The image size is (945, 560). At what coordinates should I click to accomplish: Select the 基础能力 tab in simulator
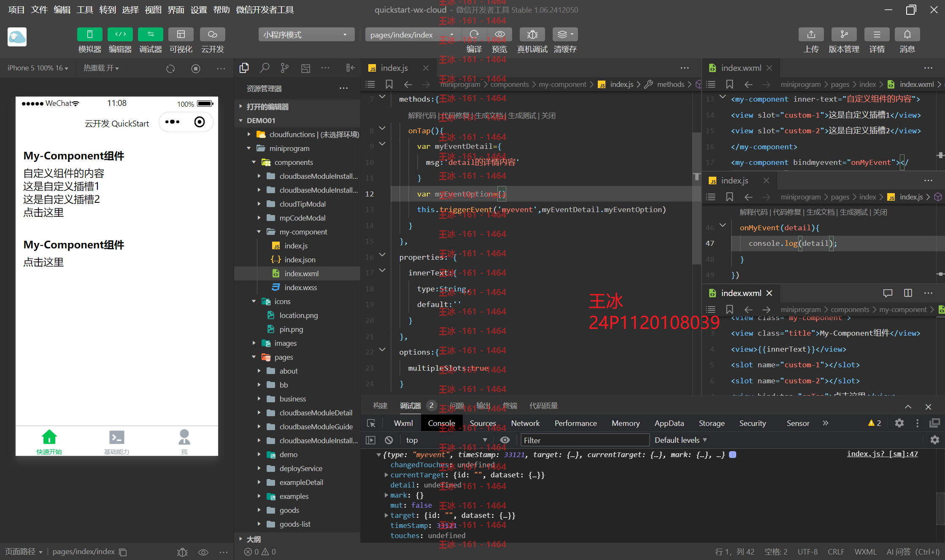[x=117, y=442]
